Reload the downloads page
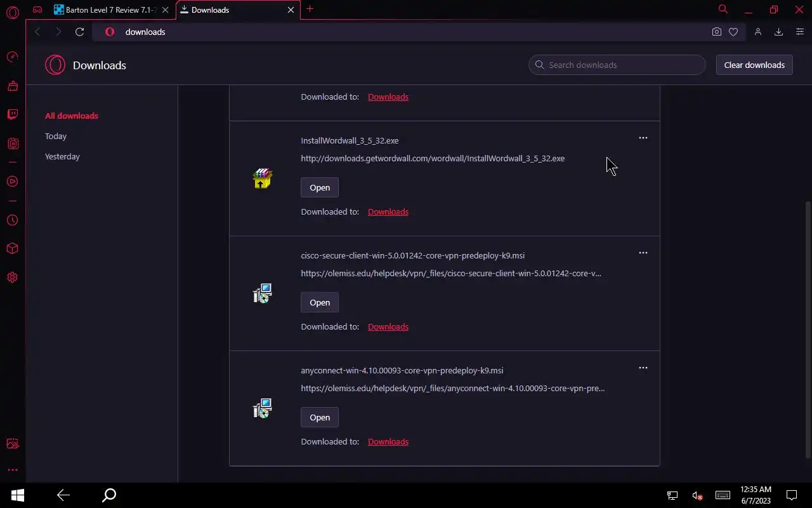The height and width of the screenshot is (508, 812). coord(79,32)
